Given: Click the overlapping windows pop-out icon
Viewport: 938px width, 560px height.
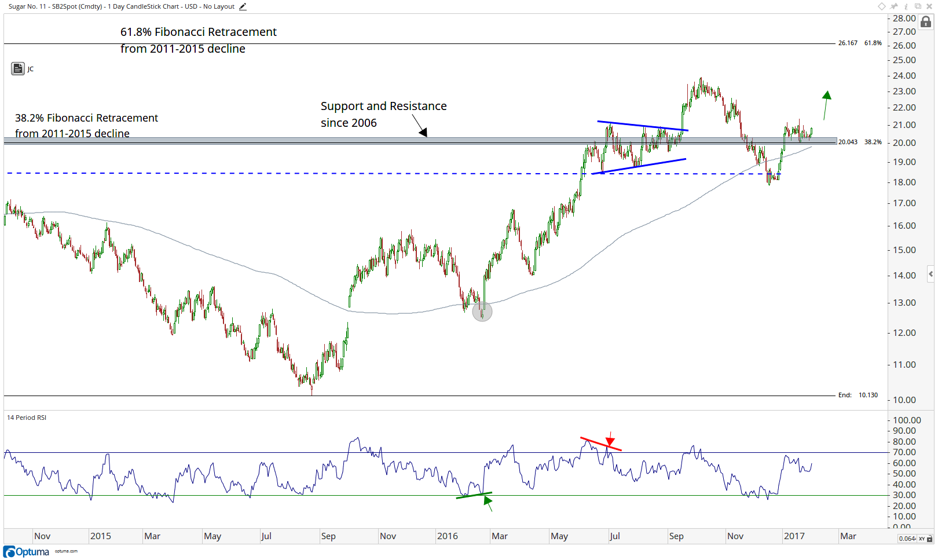Looking at the screenshot, I should [918, 6].
